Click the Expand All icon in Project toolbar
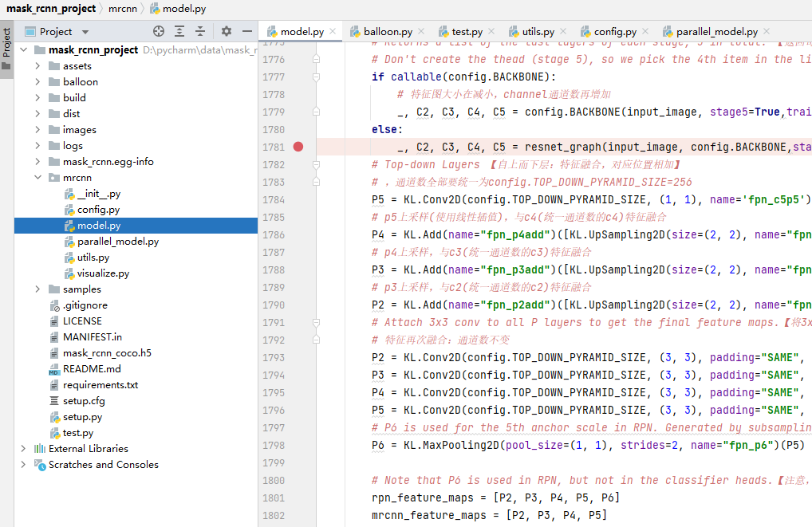The image size is (812, 527). point(179,32)
